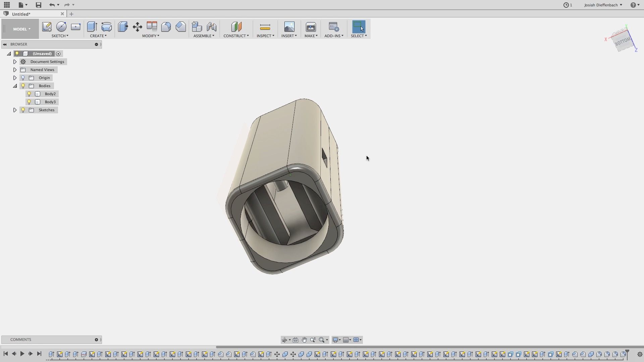This screenshot has width=644, height=362.
Task: Collapse the Bodies folder
Action: pos(15,86)
